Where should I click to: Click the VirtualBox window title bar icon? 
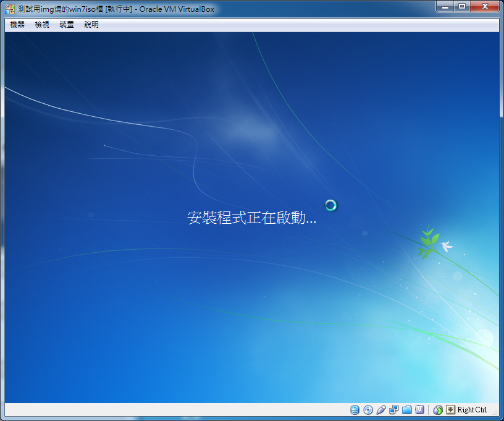[x=10, y=9]
